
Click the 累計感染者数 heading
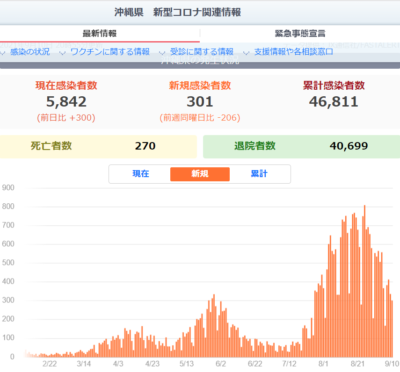[334, 86]
